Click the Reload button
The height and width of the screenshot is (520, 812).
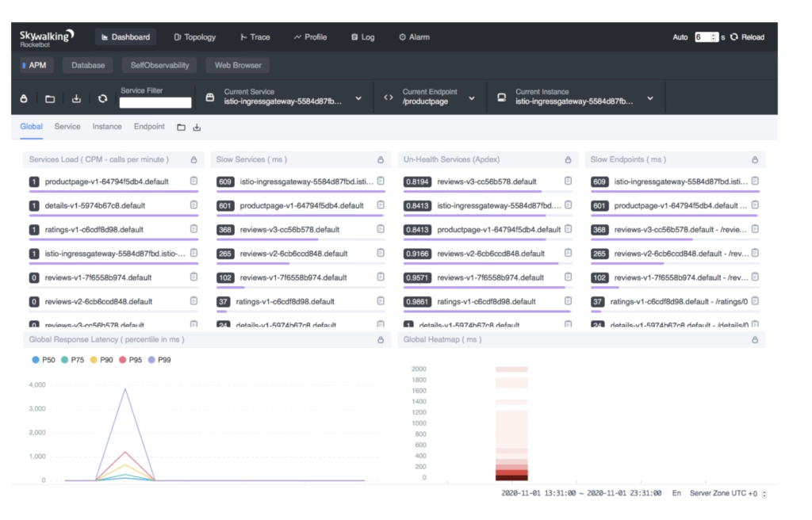point(747,37)
